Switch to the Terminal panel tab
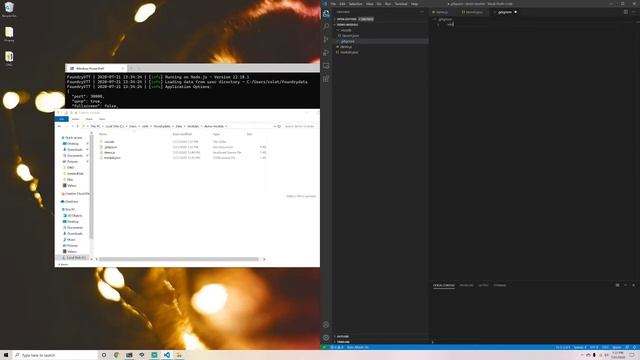Image resolution: width=640 pixels, height=360 pixels. point(500,285)
